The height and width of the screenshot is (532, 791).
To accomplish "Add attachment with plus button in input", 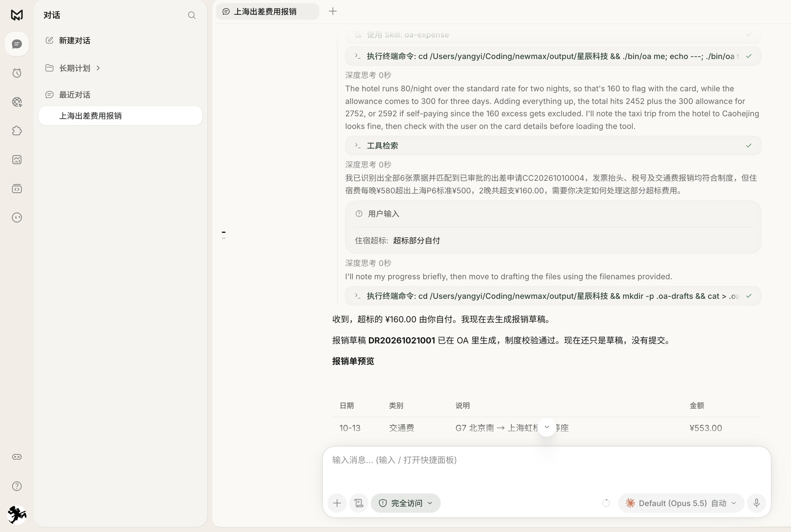I will pos(337,503).
